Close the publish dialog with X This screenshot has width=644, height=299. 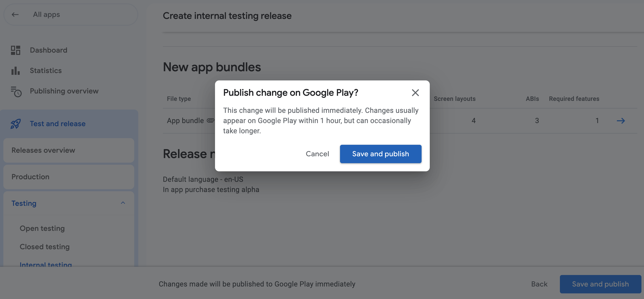click(x=415, y=93)
